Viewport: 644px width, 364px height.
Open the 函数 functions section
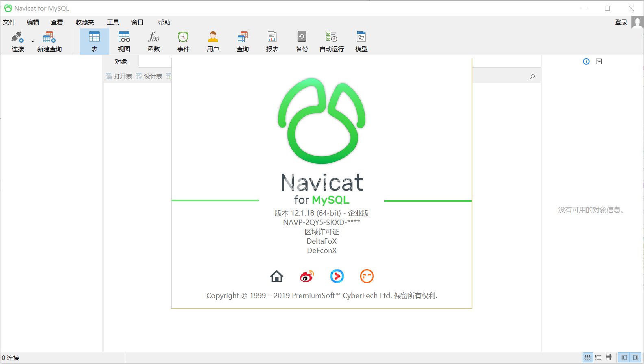154,41
